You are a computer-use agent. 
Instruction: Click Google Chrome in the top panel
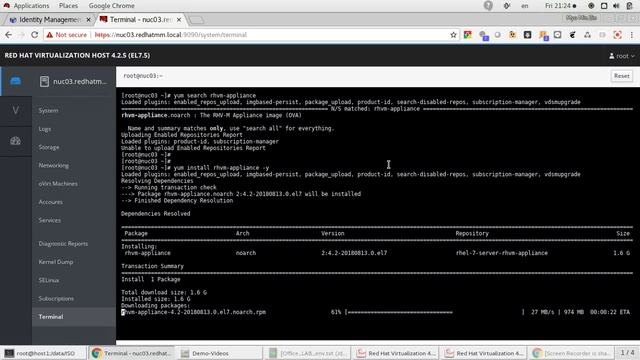tap(111, 6)
